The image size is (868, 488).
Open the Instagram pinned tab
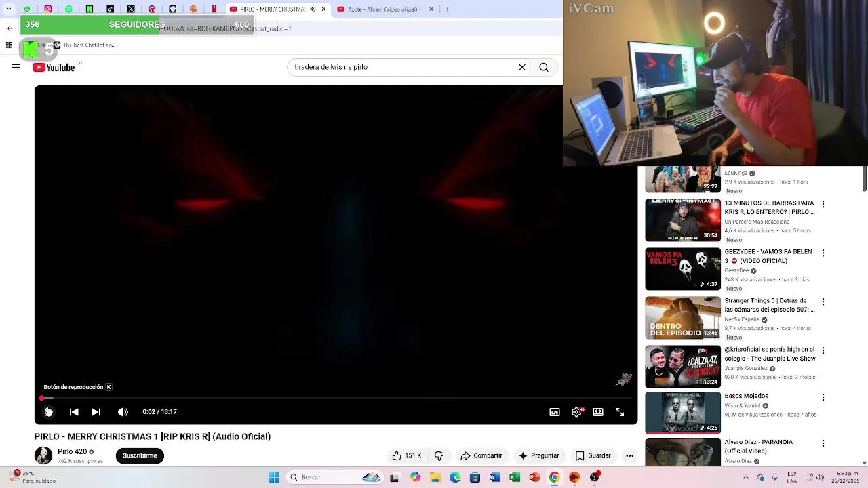coord(48,9)
